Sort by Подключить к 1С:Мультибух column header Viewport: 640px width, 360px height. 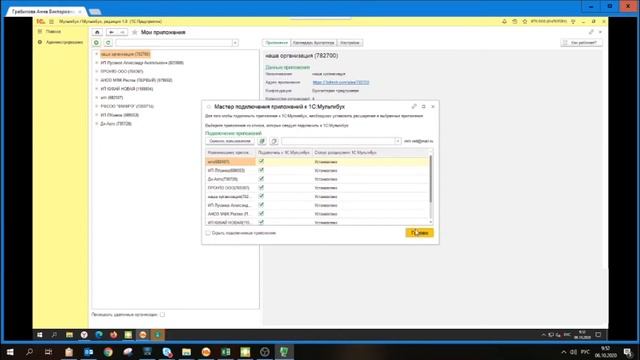[284, 153]
